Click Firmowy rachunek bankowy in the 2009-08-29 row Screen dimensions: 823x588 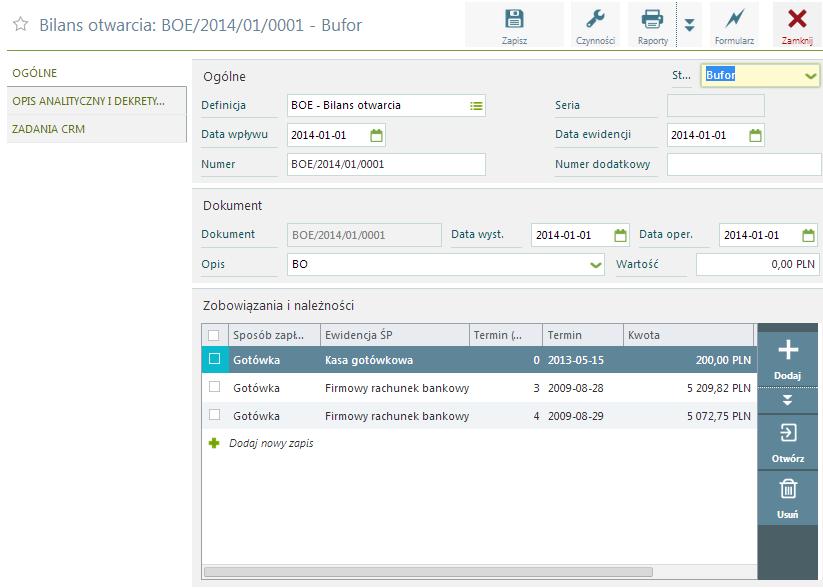[397, 416]
